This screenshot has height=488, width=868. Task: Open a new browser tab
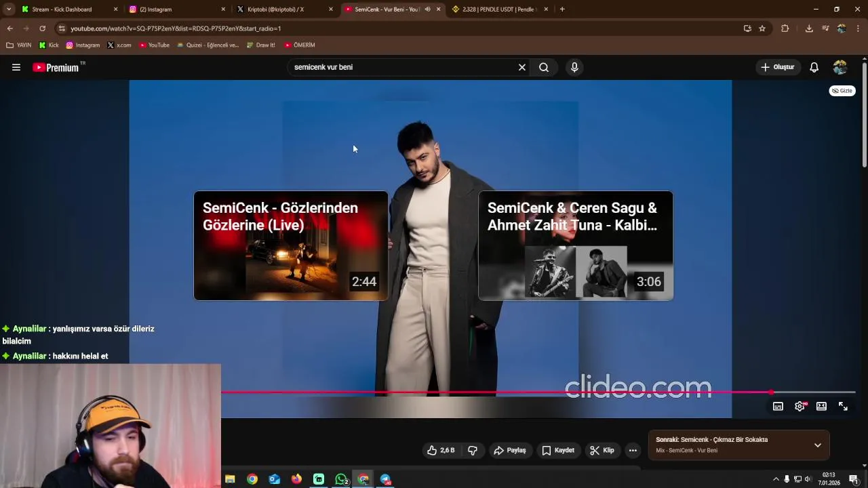[562, 9]
